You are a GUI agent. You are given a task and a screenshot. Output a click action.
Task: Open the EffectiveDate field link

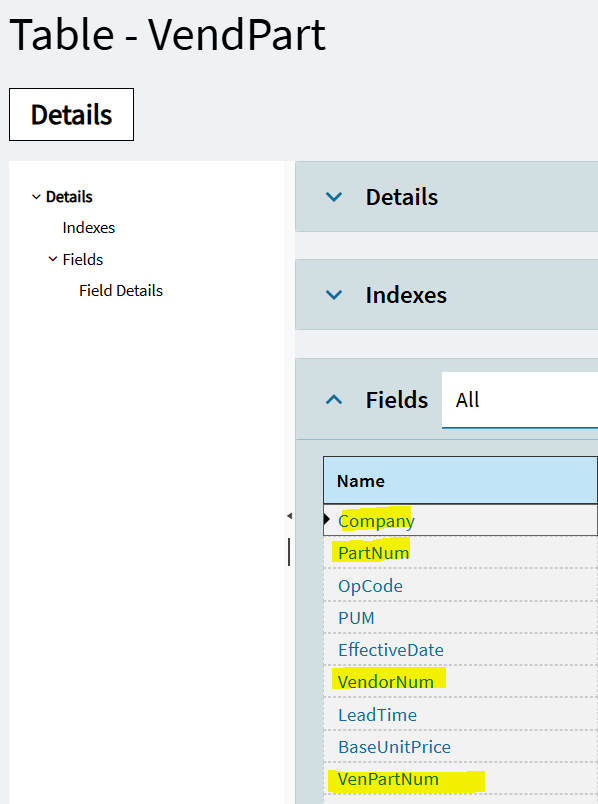tap(391, 650)
